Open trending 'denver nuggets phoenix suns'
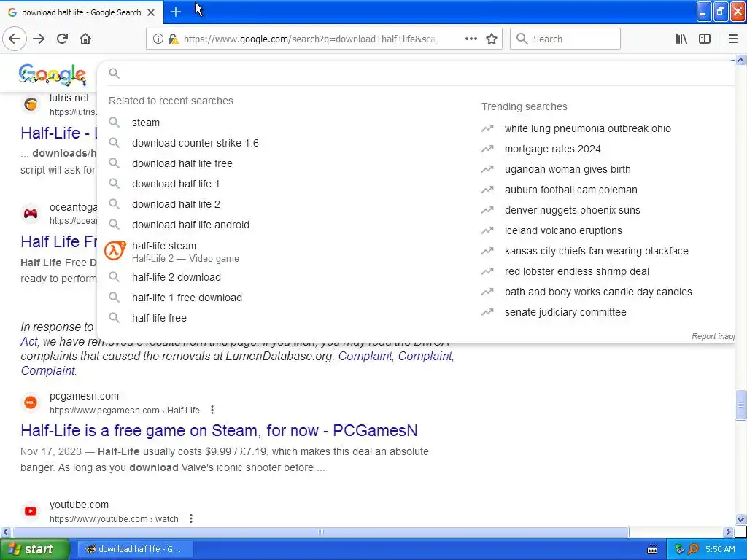747x560 pixels. [x=572, y=211]
